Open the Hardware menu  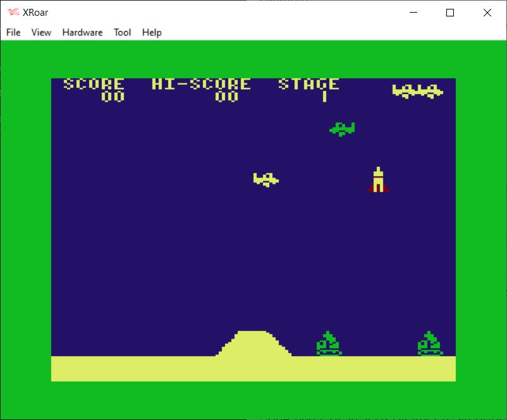click(x=82, y=32)
